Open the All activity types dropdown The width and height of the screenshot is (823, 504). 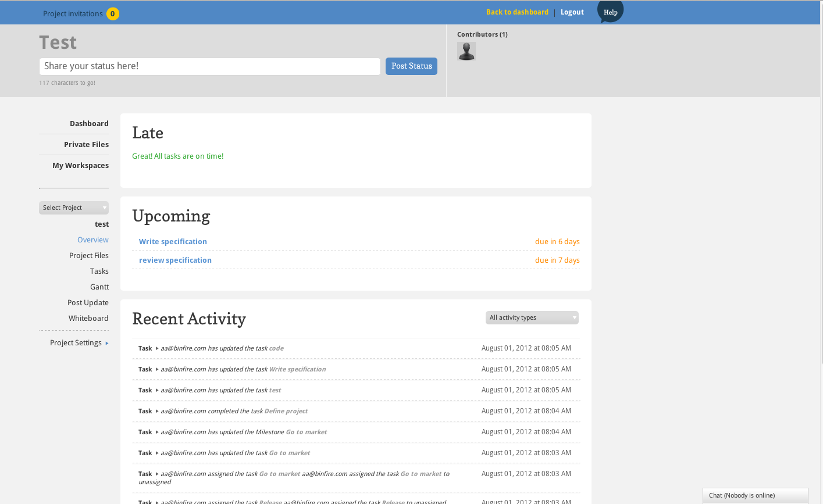pyautogui.click(x=532, y=317)
